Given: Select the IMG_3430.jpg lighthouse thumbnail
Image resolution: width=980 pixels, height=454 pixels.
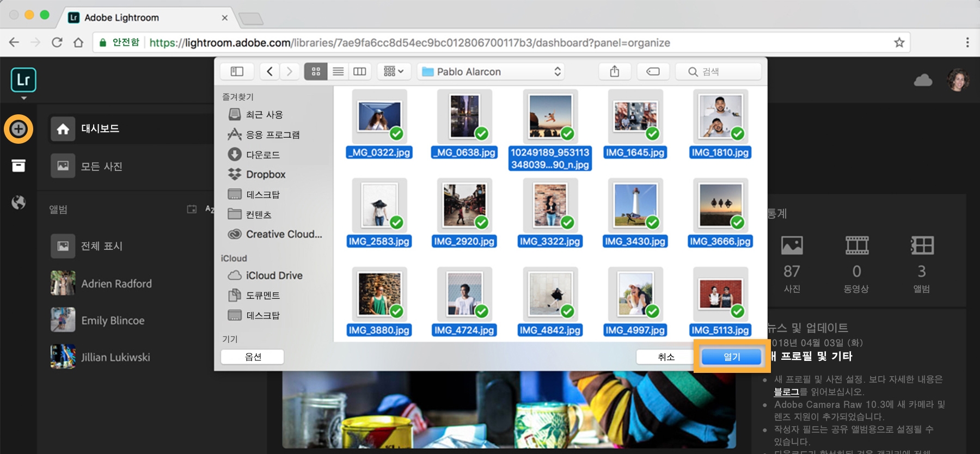Looking at the screenshot, I should (635, 205).
